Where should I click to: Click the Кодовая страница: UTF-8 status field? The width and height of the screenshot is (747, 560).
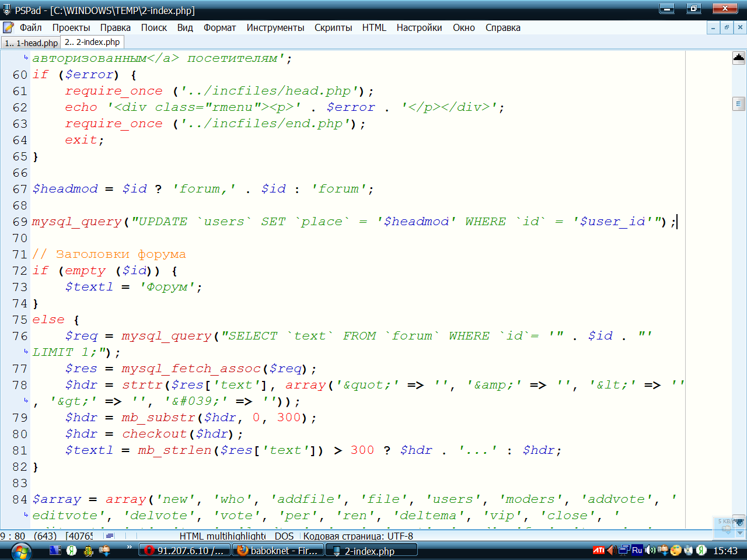click(358, 536)
